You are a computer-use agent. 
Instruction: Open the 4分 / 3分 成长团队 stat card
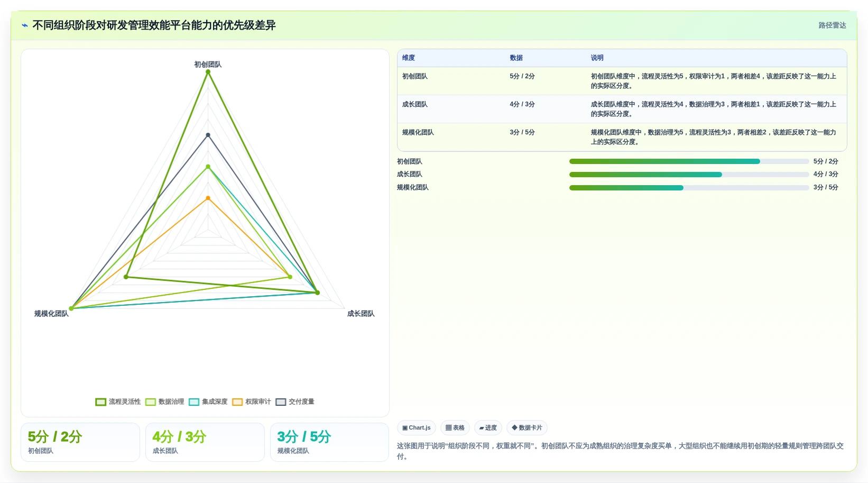(x=205, y=442)
